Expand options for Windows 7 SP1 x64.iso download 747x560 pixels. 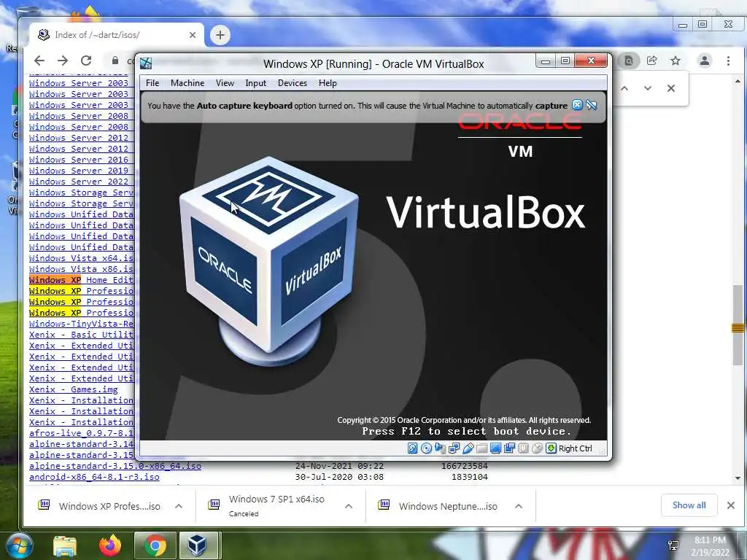[349, 506]
